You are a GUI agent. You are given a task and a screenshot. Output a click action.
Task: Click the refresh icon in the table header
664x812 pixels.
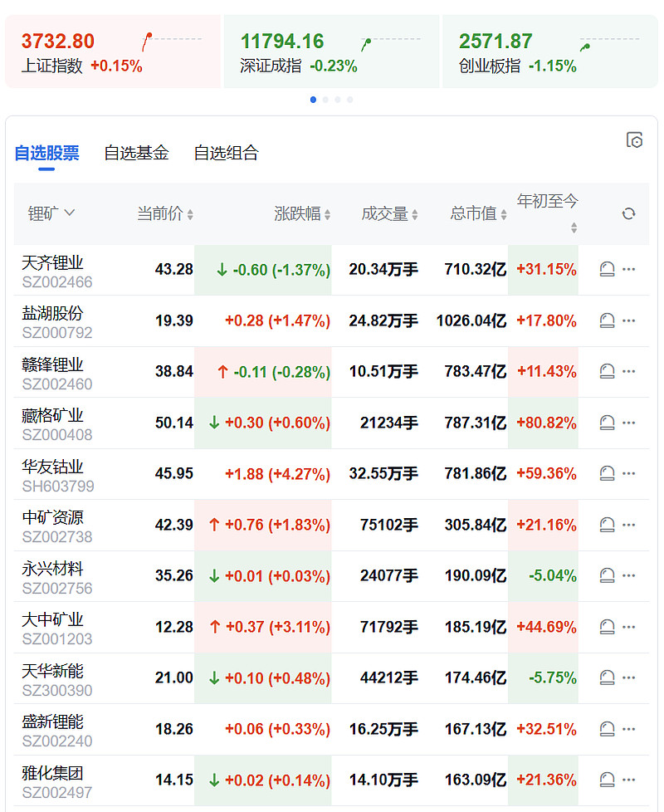[x=628, y=213]
